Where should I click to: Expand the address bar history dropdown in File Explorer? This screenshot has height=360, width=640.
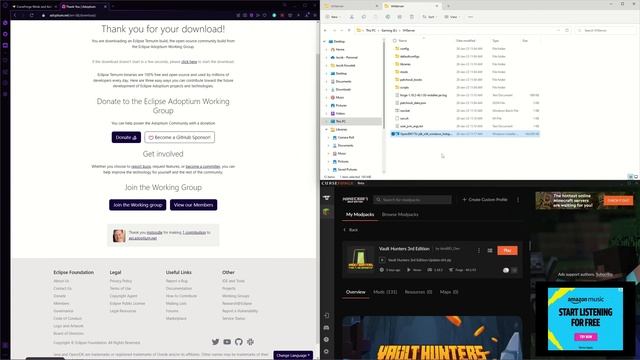tap(558, 30)
